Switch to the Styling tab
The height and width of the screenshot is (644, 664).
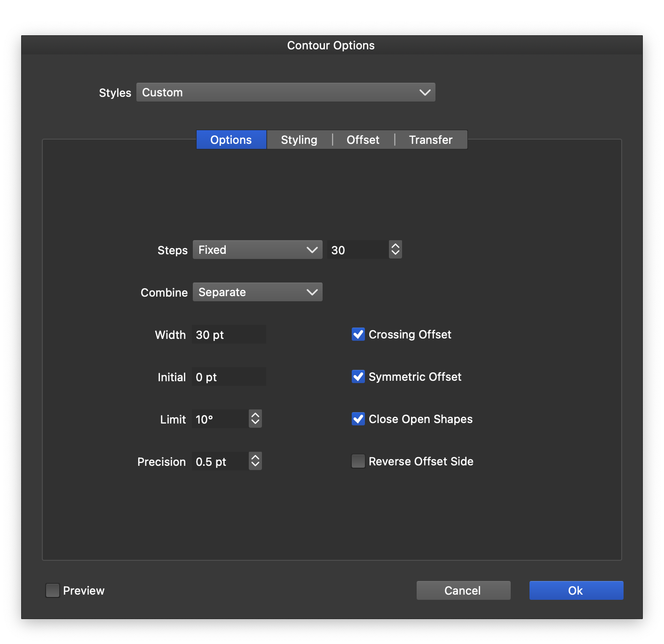[x=299, y=140]
